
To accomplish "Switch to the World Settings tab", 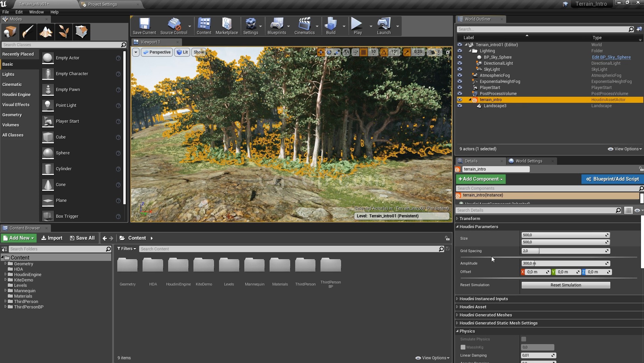I will tap(528, 161).
